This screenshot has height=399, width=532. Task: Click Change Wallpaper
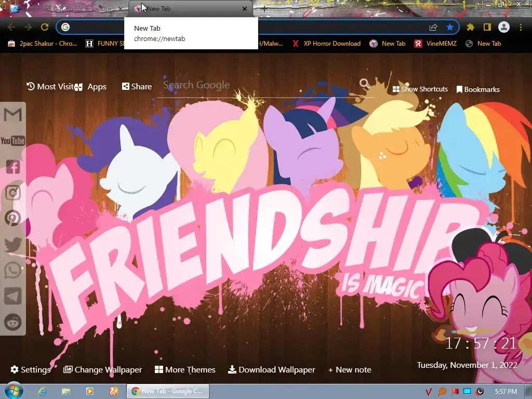click(x=103, y=369)
